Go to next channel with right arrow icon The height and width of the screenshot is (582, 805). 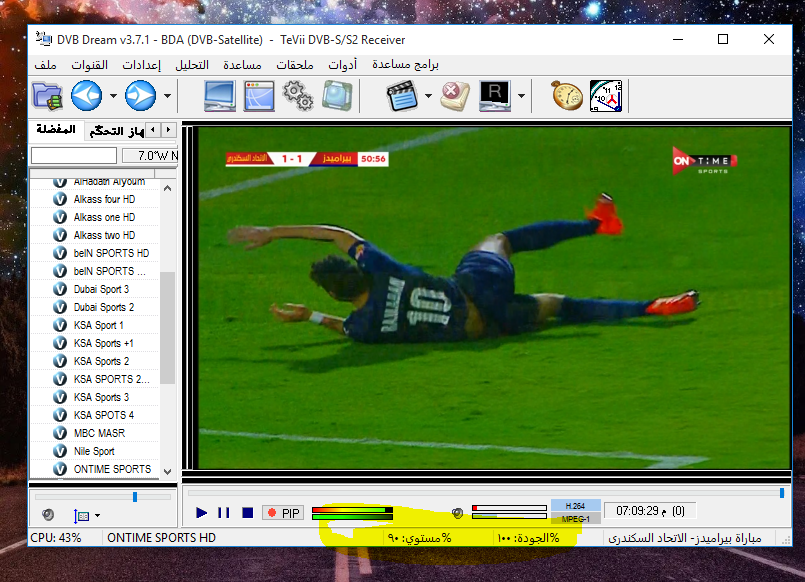point(140,96)
